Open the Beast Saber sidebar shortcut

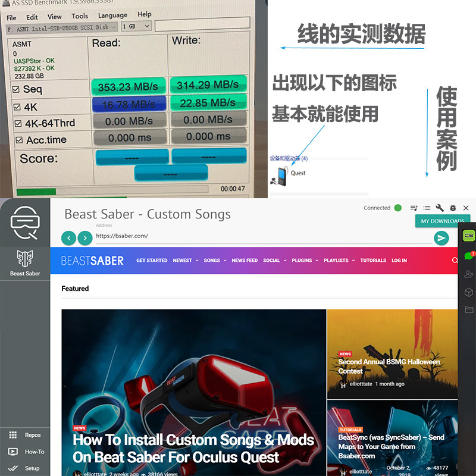(x=25, y=262)
